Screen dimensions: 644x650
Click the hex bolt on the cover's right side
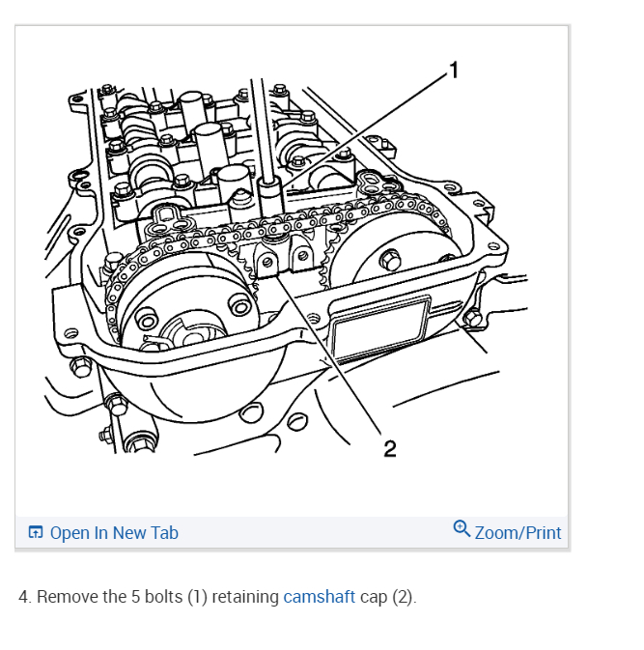[472, 319]
